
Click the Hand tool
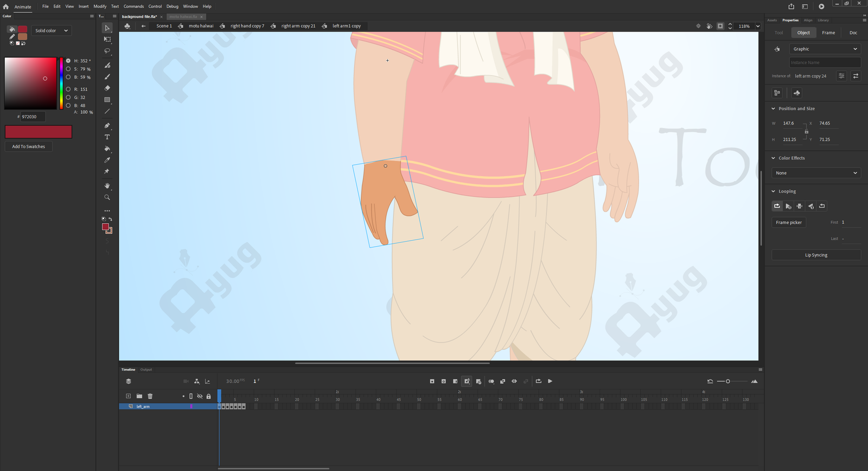pyautogui.click(x=107, y=186)
